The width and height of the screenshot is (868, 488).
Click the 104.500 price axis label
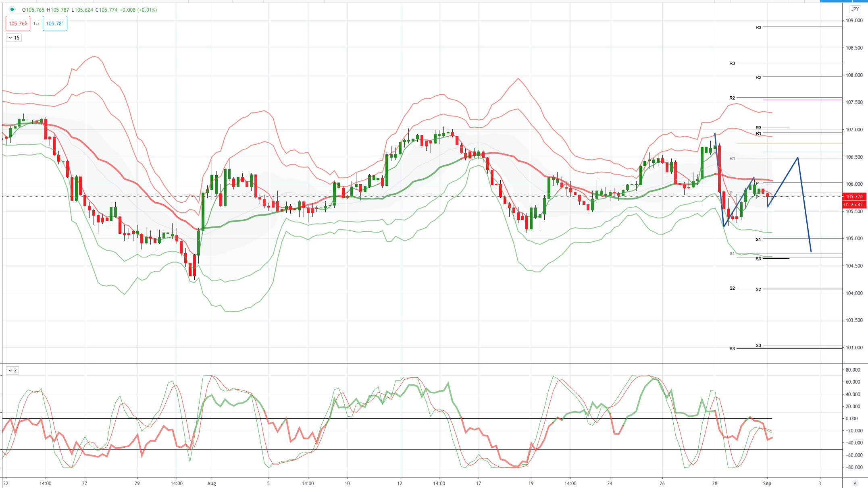click(854, 266)
